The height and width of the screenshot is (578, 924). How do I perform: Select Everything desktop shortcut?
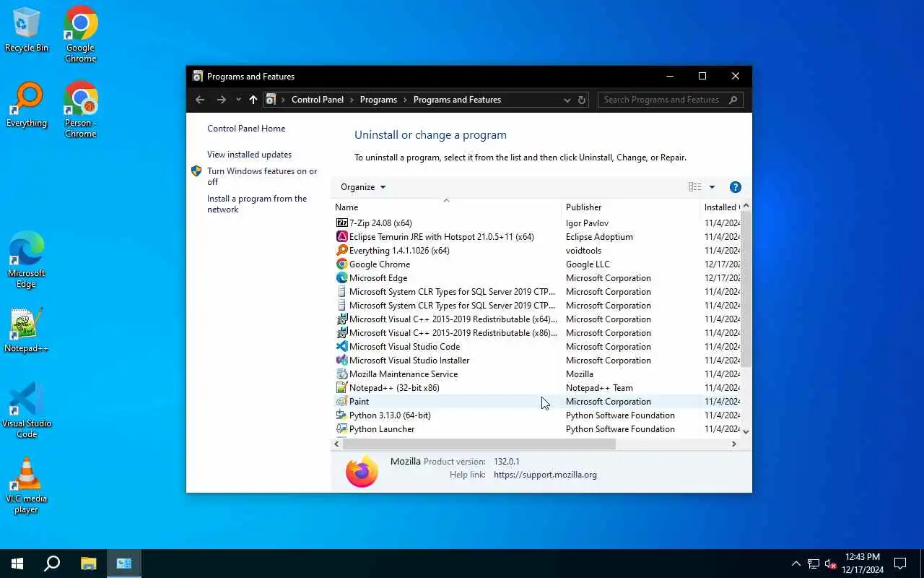[27, 105]
